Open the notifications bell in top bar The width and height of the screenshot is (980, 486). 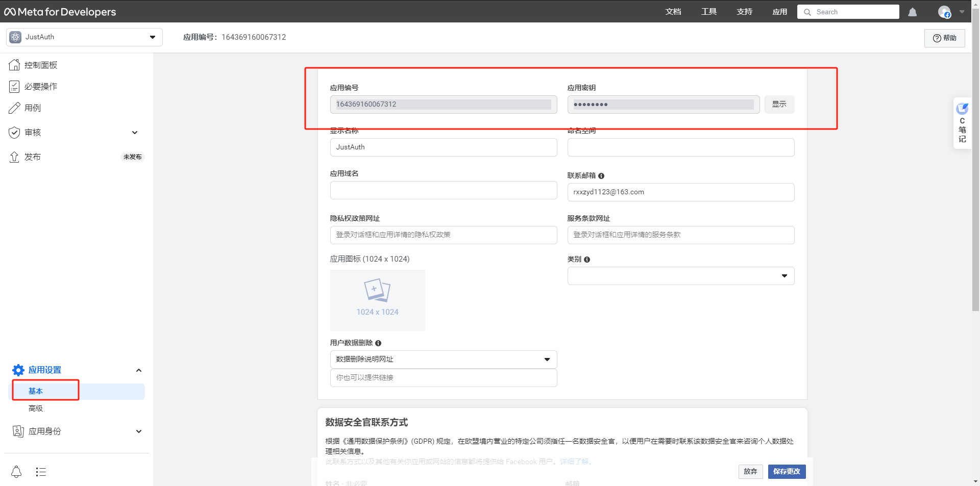913,12
